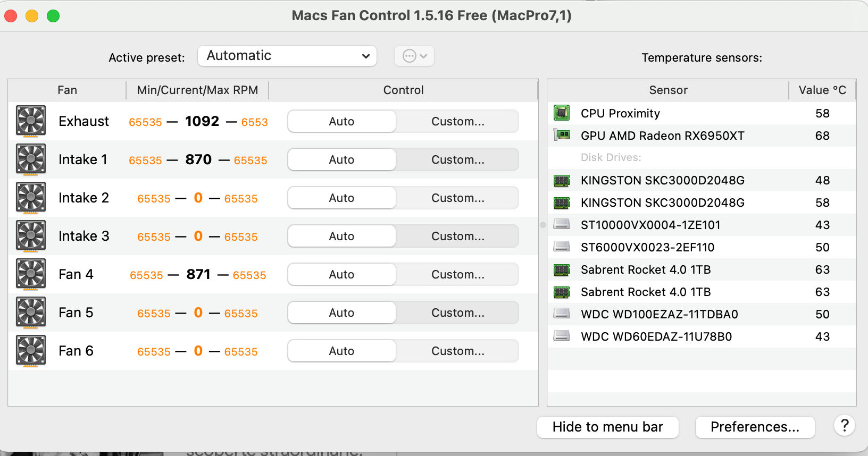Choose Custom control for Fan 6
Screen dimensions: 868x456
pos(457,351)
